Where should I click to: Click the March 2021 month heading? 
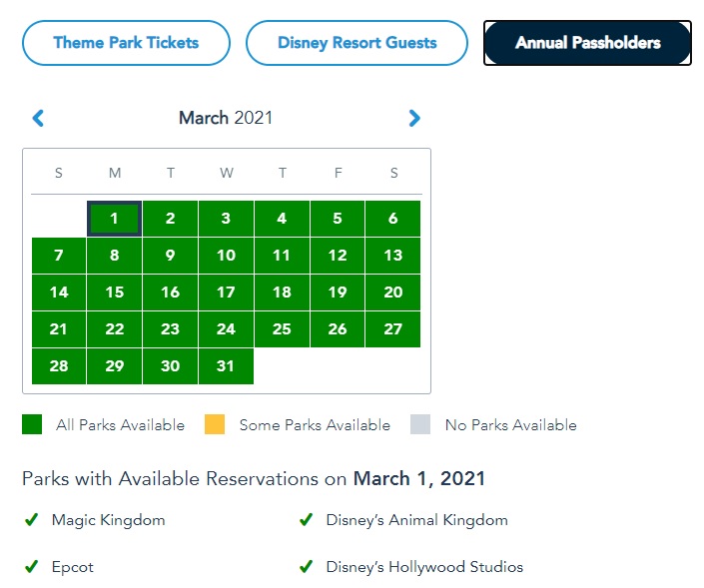[226, 118]
